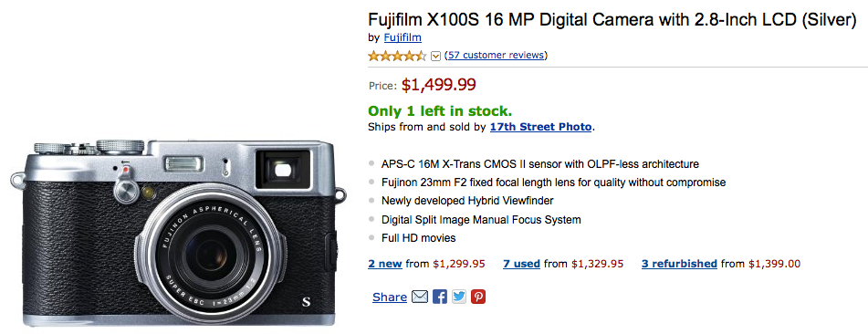Screen dimensions: 868x334
Task: Open the 57 customer reviews link
Action: coord(496,55)
